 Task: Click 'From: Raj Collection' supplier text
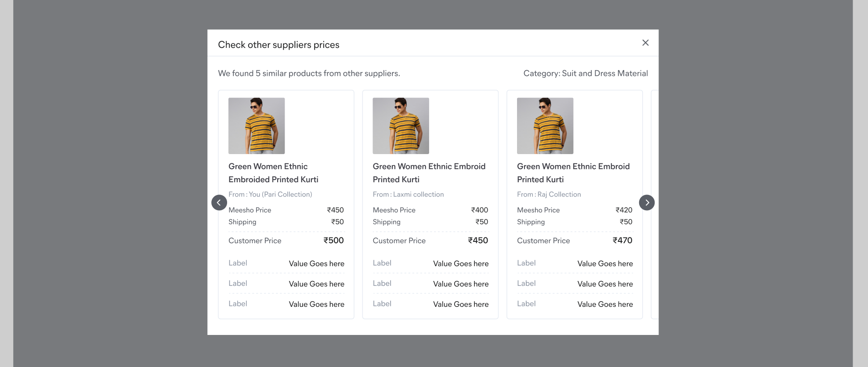pos(549,194)
